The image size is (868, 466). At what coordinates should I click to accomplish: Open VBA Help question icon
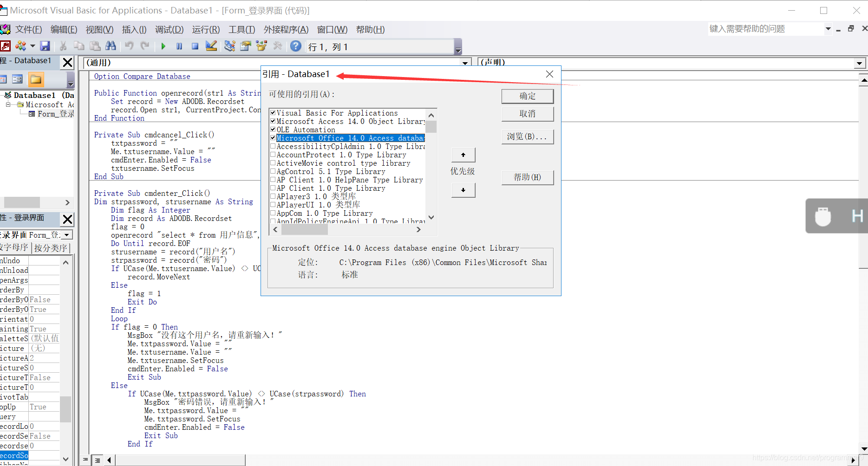pyautogui.click(x=296, y=46)
